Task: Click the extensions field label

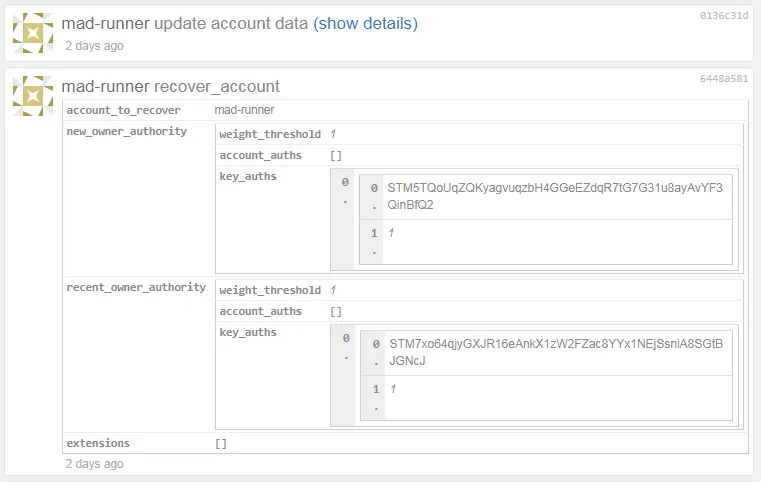Action: (98, 443)
